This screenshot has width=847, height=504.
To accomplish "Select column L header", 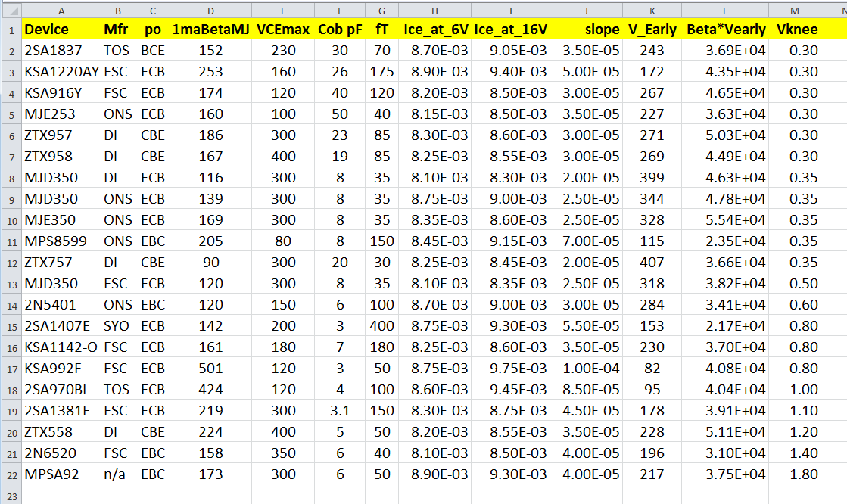I will [x=725, y=11].
